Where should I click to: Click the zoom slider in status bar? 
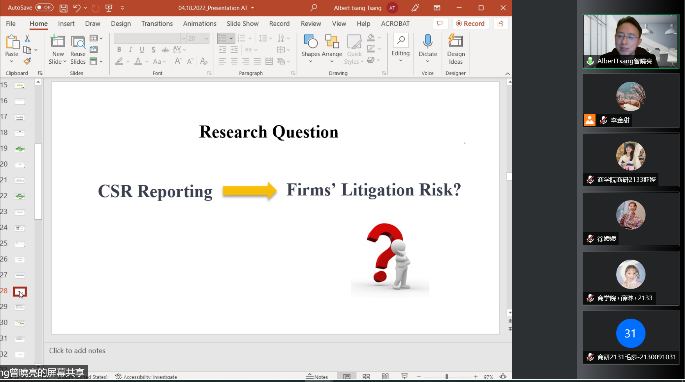[446, 376]
